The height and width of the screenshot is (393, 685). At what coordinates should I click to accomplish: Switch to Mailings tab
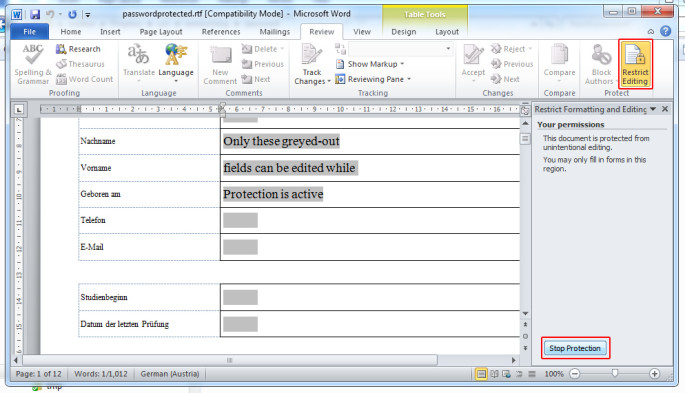coord(274,31)
